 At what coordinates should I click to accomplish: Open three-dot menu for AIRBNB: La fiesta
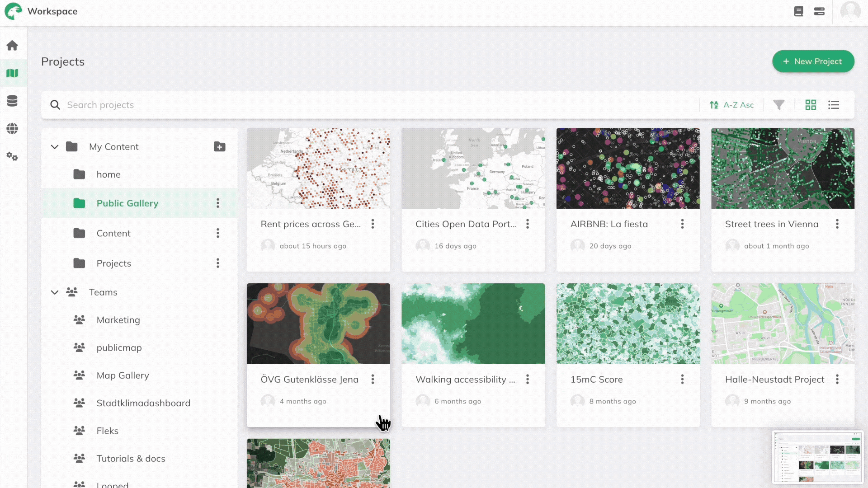pos(682,224)
